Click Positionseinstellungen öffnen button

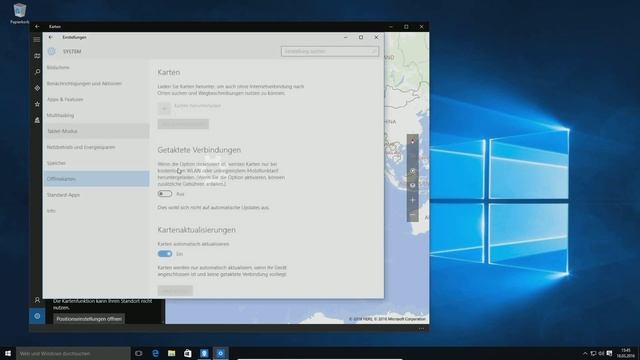(89, 319)
